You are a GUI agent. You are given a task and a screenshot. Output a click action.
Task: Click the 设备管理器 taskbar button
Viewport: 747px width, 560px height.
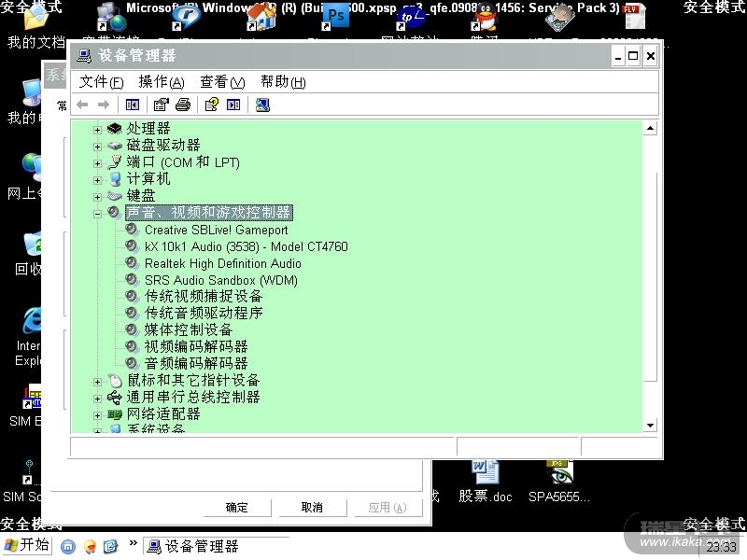pyautogui.click(x=216, y=546)
